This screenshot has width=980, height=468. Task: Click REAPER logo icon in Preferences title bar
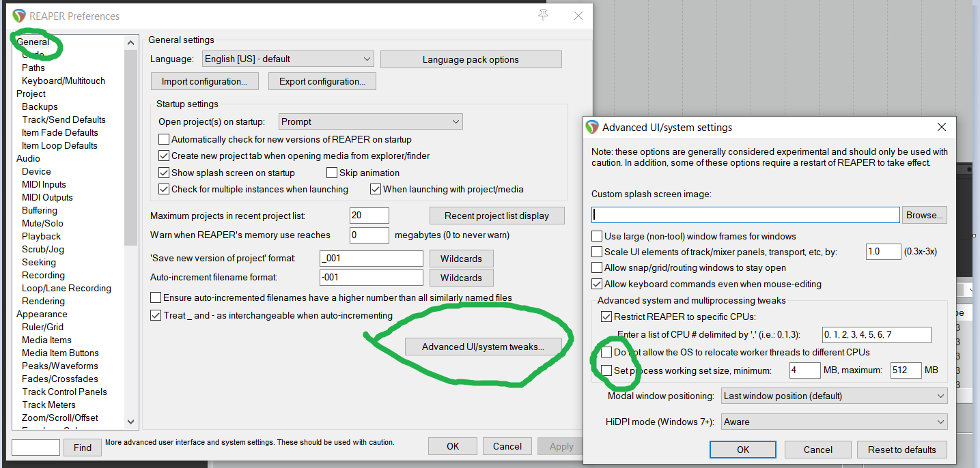[19, 16]
